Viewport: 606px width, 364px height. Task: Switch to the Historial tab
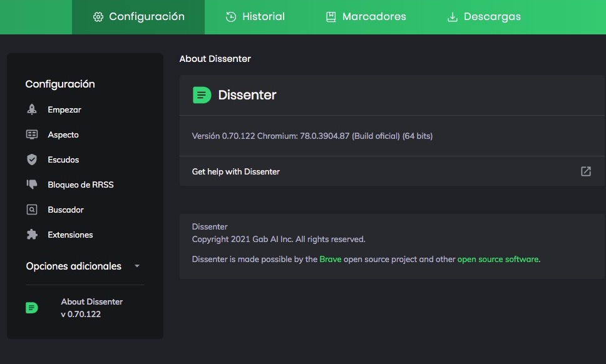tap(255, 17)
